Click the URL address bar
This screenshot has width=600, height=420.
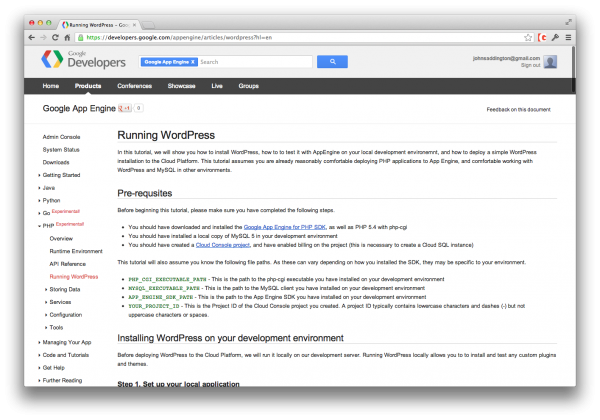(x=298, y=37)
